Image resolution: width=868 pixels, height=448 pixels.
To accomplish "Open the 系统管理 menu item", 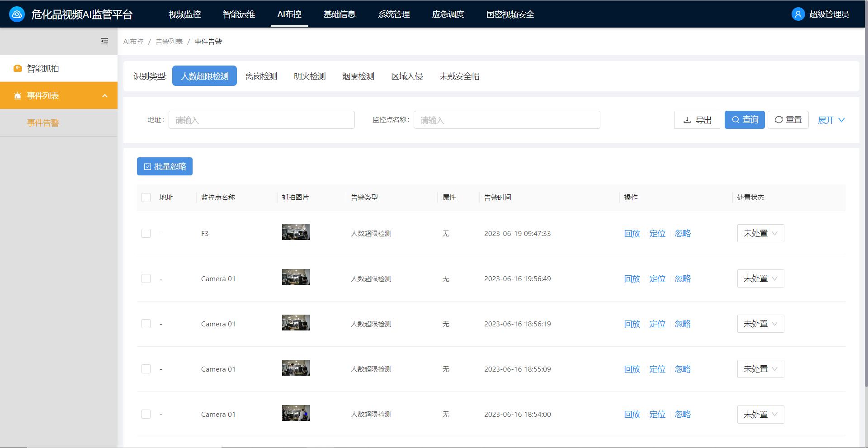I will (393, 14).
